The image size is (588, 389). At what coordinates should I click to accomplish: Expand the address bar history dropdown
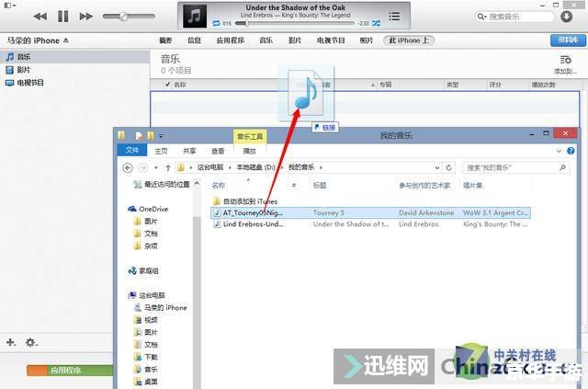(437, 168)
